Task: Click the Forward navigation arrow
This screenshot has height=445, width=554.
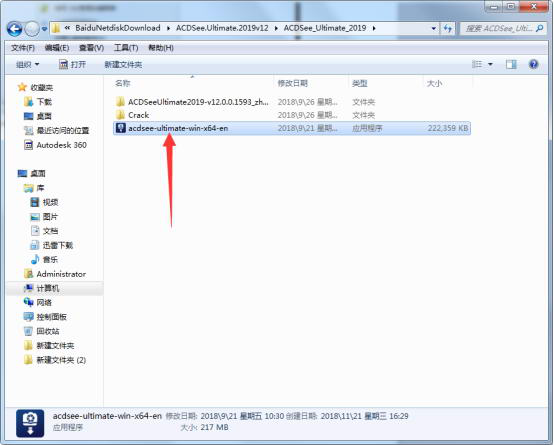Action: (32, 29)
